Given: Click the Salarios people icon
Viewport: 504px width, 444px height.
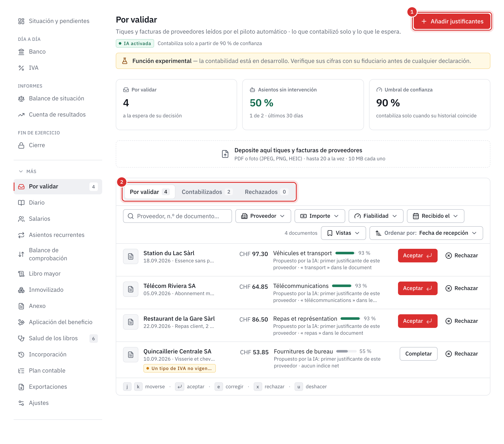Looking at the screenshot, I should point(21,219).
